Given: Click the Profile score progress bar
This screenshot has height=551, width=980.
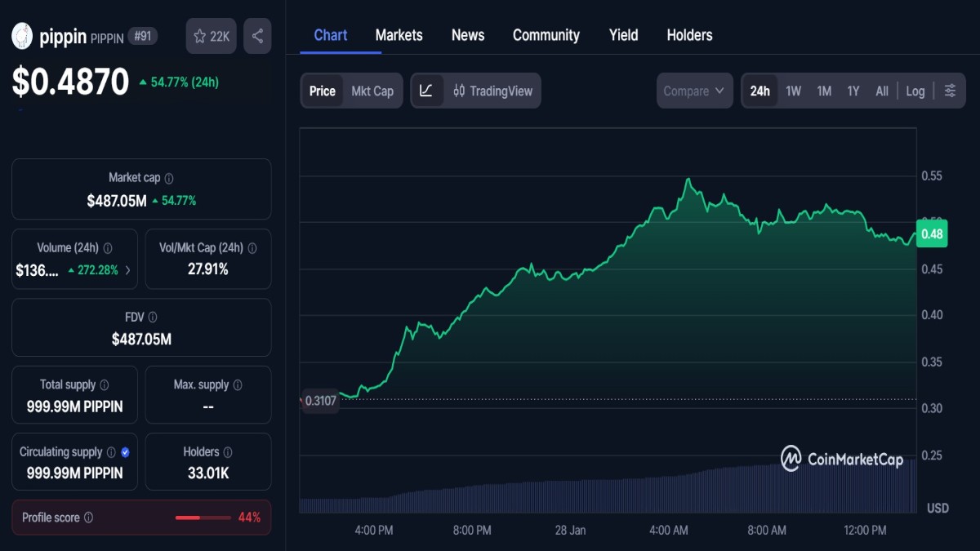Looking at the screenshot, I should click(x=204, y=517).
